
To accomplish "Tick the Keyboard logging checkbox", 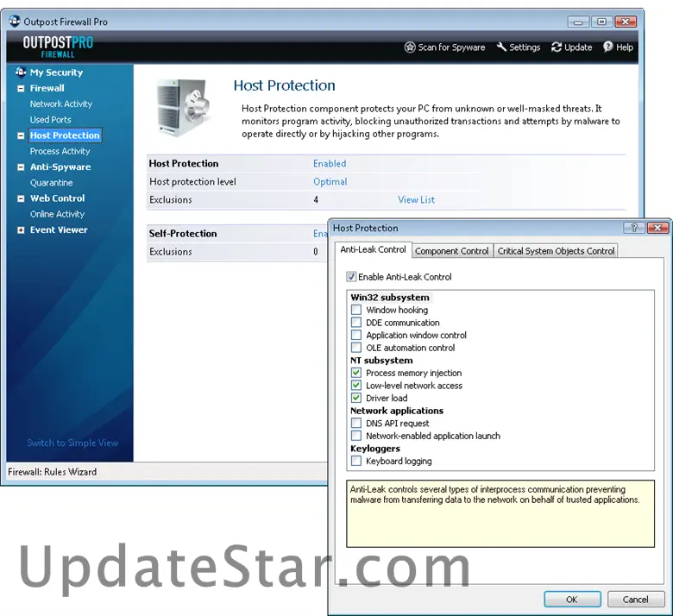I will click(356, 461).
